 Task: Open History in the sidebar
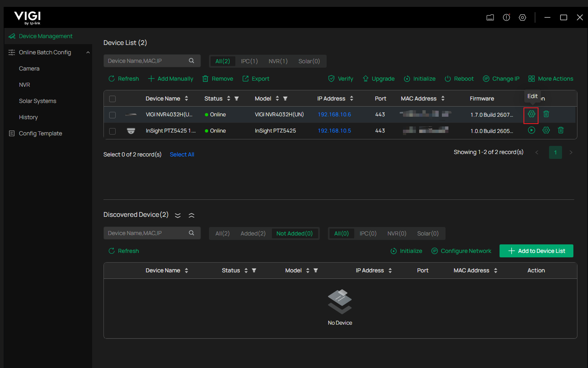[28, 117]
